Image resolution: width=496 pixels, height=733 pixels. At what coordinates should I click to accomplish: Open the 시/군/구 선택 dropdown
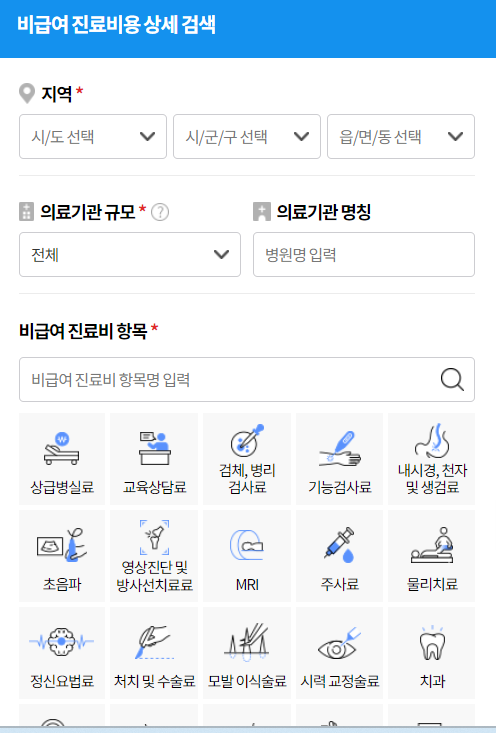[247, 137]
